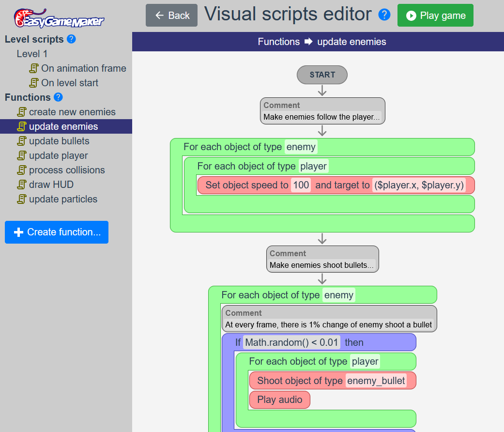Edit the speed value 100 field

coord(301,185)
